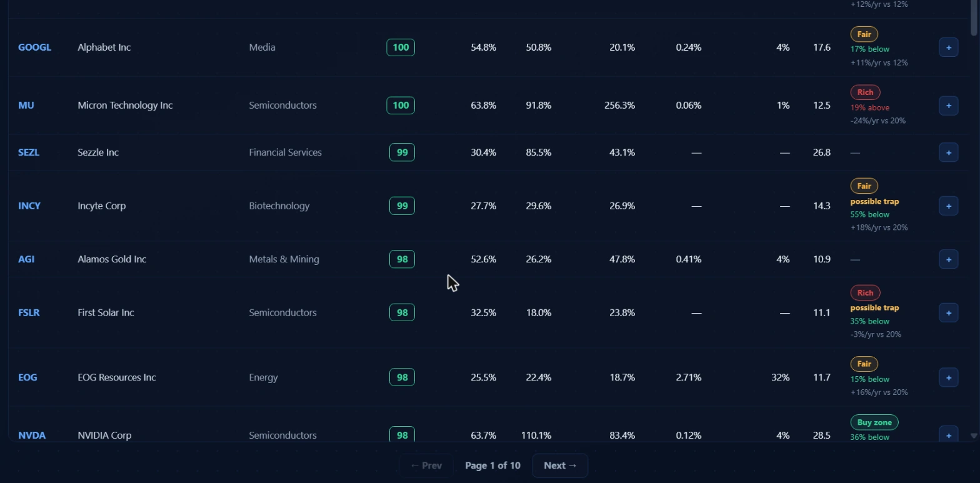Click the score 98 badge for EOG Resources
This screenshot has height=483, width=980.
[x=402, y=377]
